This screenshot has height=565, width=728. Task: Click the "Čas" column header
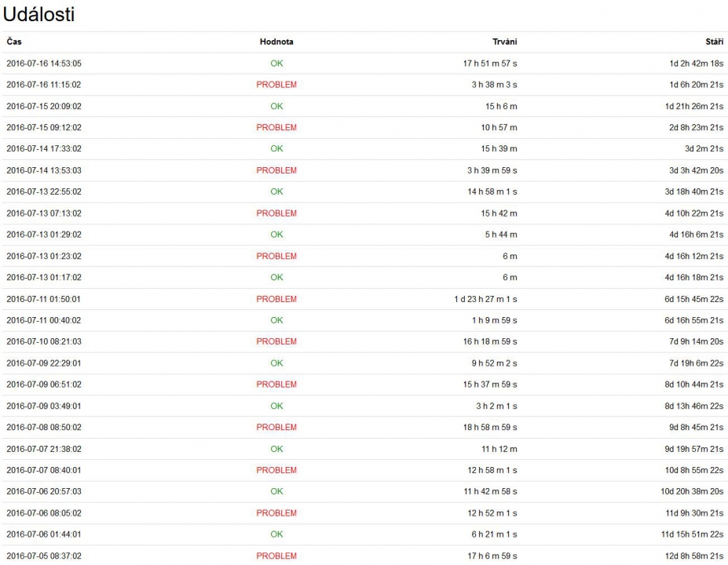tap(14, 42)
